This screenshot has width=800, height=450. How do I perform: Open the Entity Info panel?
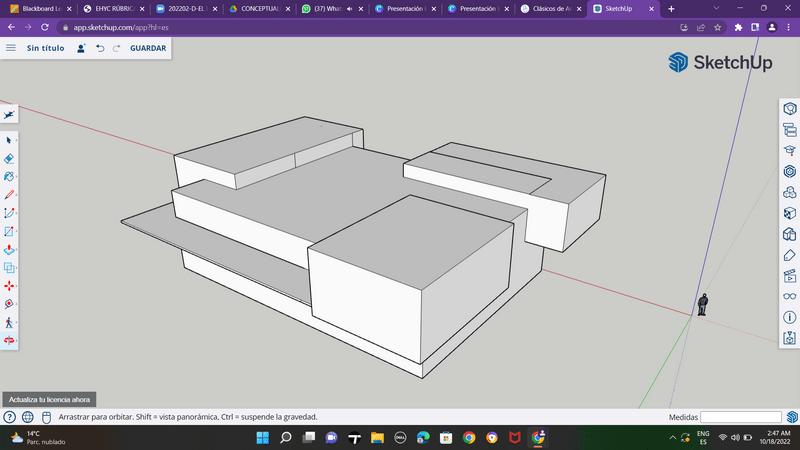click(790, 109)
